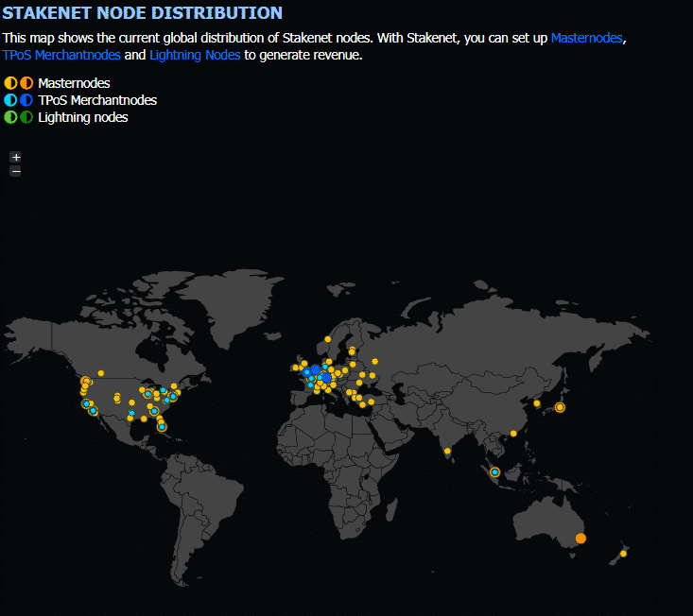Click the dark green Lightning nodes legend icon
The height and width of the screenshot is (616, 693).
click(26, 117)
